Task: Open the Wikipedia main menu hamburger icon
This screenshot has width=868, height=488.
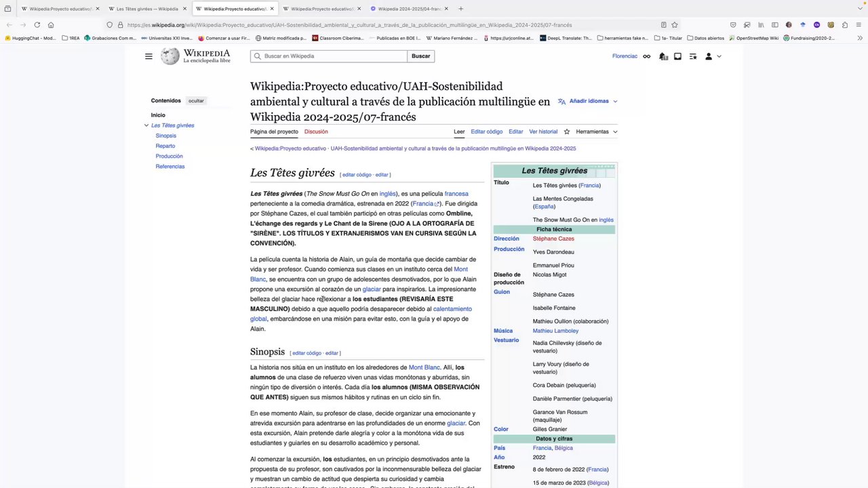Action: 149,56
